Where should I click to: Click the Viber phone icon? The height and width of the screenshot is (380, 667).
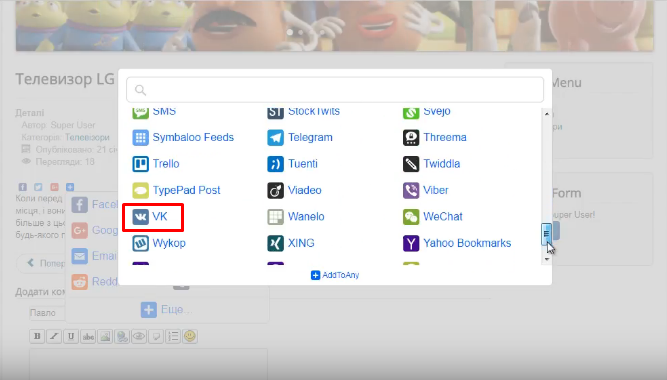pyautogui.click(x=411, y=190)
